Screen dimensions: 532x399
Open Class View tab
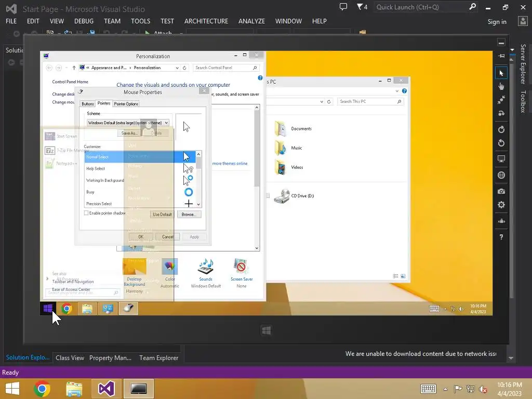click(x=70, y=358)
